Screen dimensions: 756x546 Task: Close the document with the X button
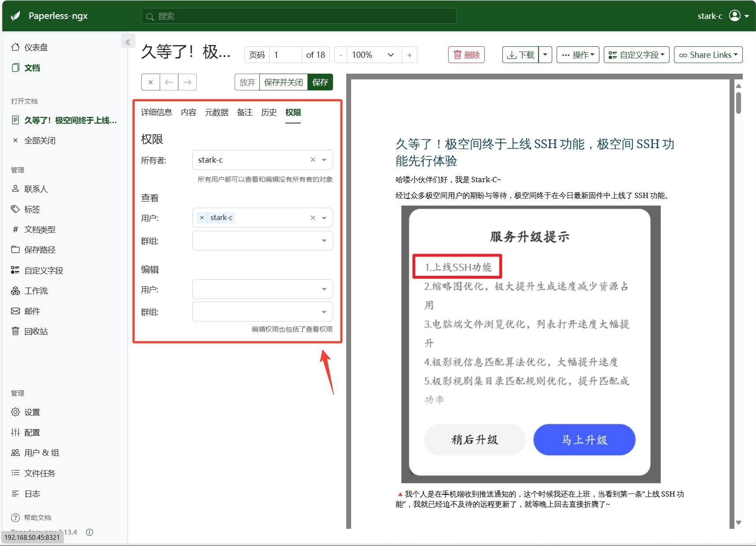(150, 82)
